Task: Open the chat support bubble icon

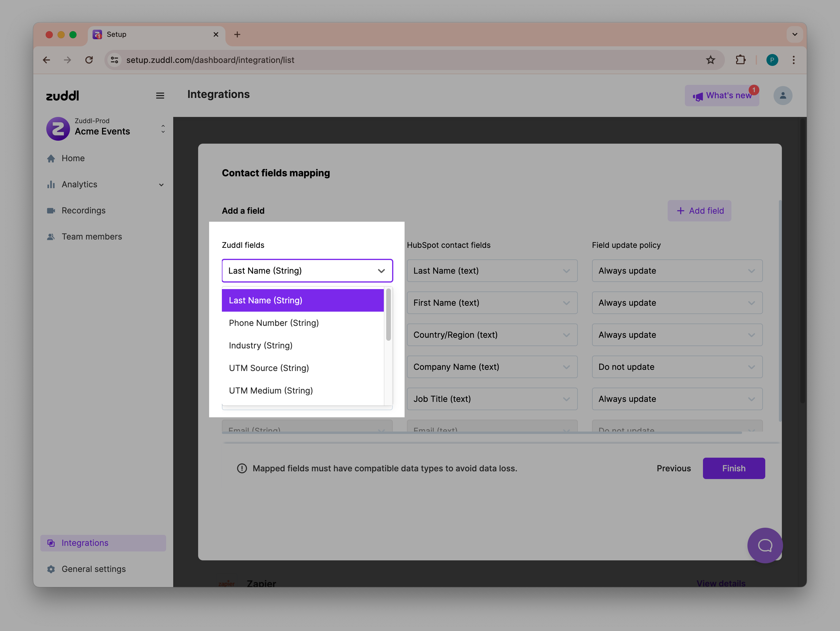Action: click(764, 546)
